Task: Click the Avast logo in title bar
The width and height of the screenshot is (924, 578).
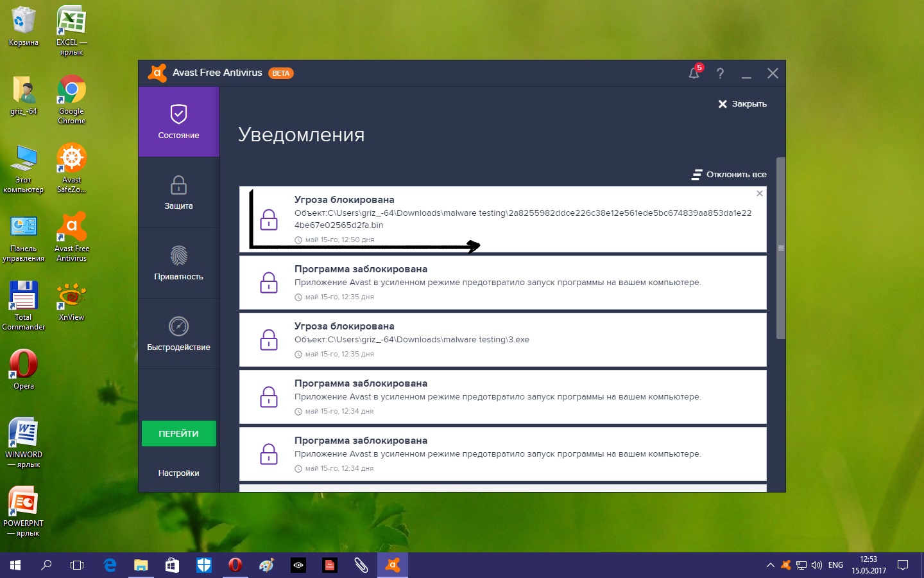Action: pos(157,73)
